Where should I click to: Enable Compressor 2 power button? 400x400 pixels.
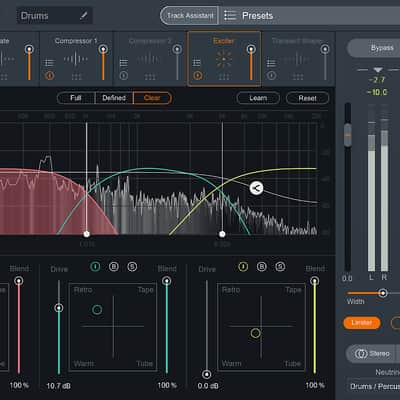coord(124,76)
